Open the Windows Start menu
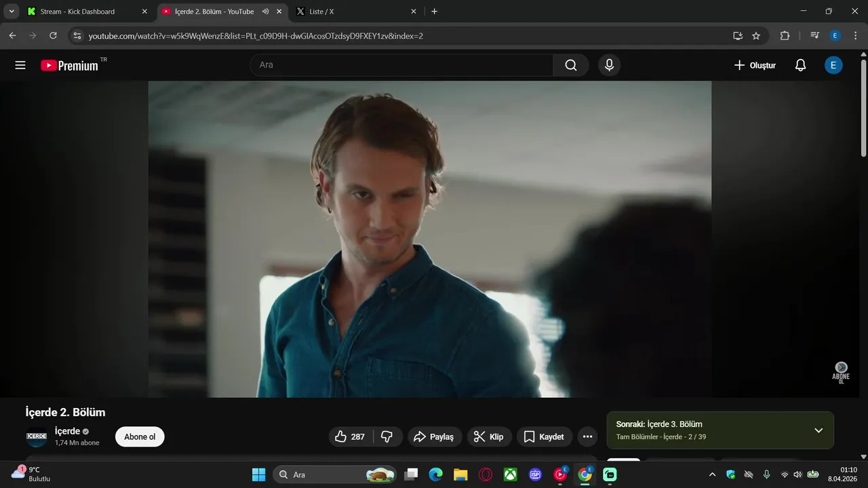Screen dimensions: 868x488 point(259,474)
